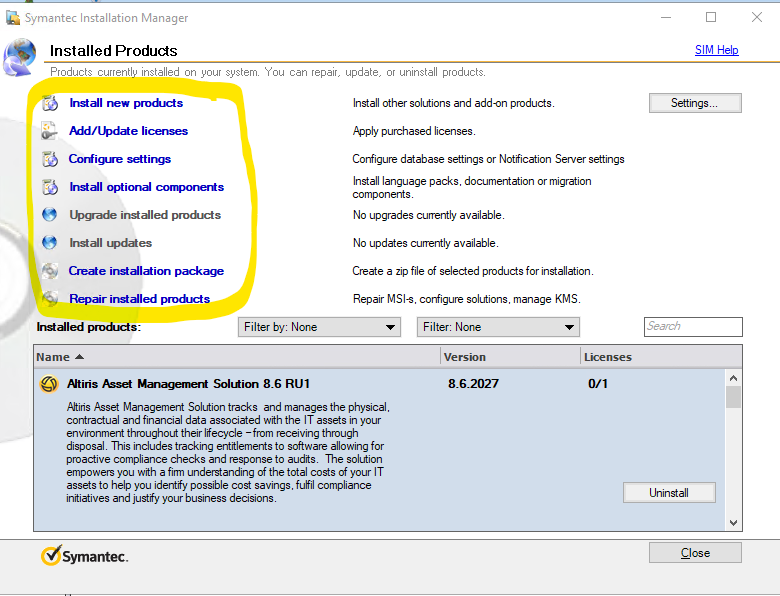Viewport: 780px width, 596px height.
Task: Click 'Repair MSI-s, configure solutions, manage KMS.' text
Action: [x=467, y=298]
